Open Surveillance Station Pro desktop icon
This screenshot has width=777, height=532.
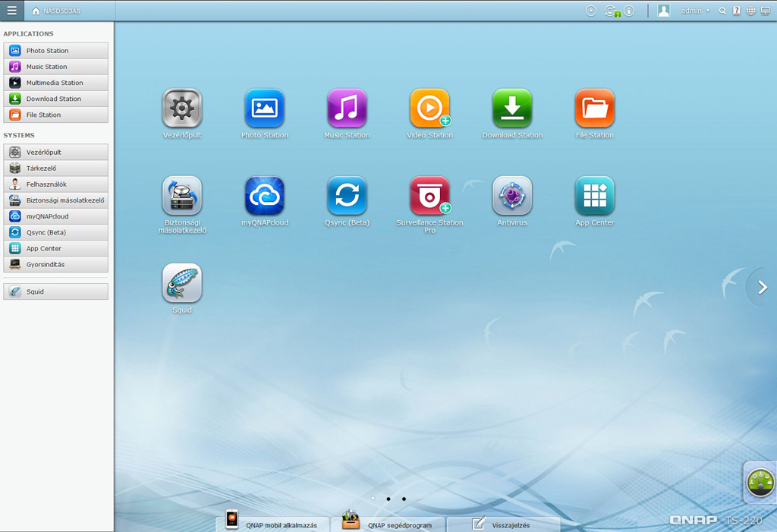(429, 196)
